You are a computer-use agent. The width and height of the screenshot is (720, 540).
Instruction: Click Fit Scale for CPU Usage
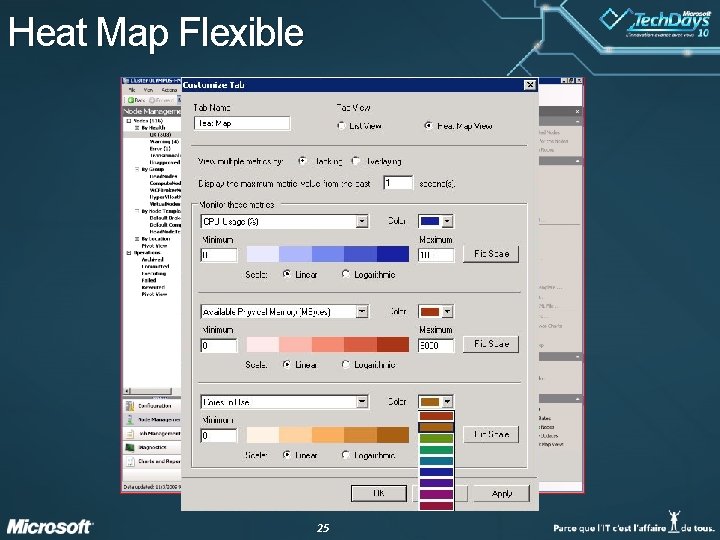click(491, 253)
